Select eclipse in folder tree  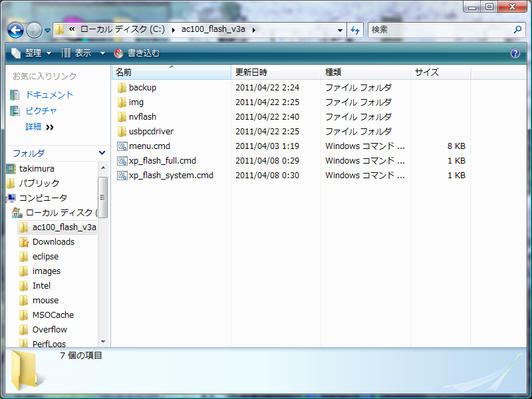pos(45,257)
